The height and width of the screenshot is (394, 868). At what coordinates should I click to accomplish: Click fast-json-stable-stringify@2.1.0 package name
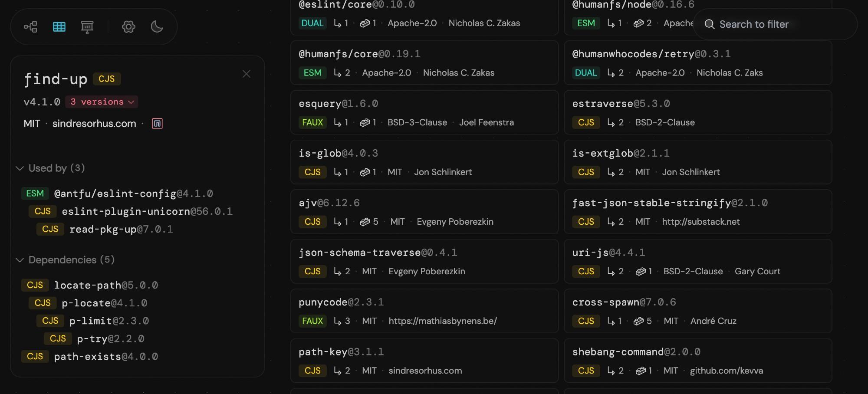pyautogui.click(x=670, y=203)
